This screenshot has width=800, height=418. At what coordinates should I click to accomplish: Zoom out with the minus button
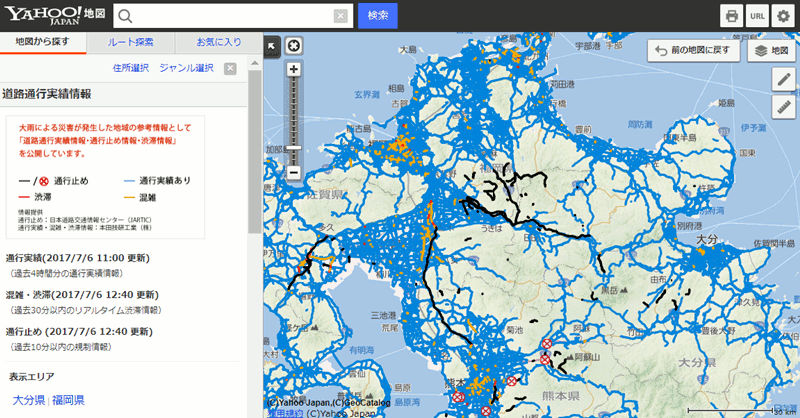(x=294, y=172)
